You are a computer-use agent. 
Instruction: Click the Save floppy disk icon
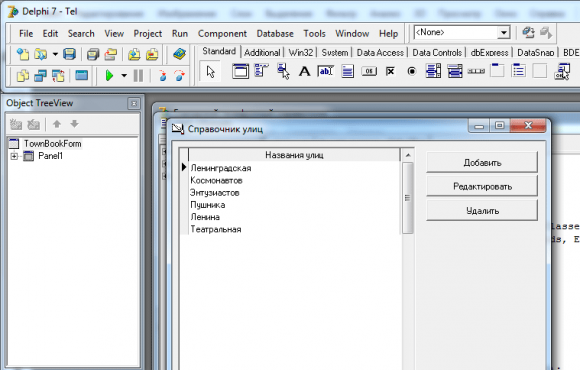pyautogui.click(x=69, y=54)
